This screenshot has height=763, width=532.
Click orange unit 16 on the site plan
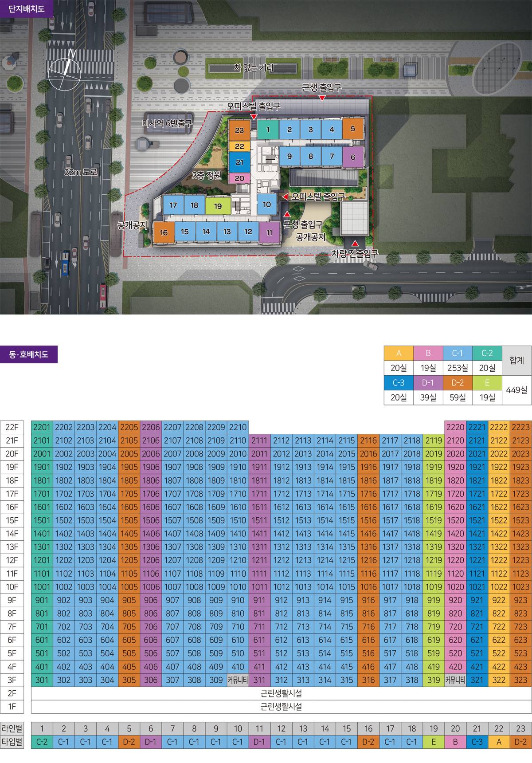164,232
